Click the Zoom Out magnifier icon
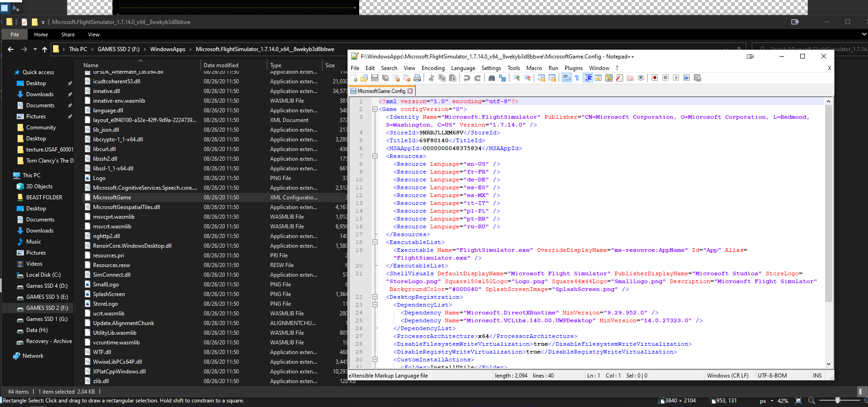The width and height of the screenshot is (868, 407). [x=527, y=78]
